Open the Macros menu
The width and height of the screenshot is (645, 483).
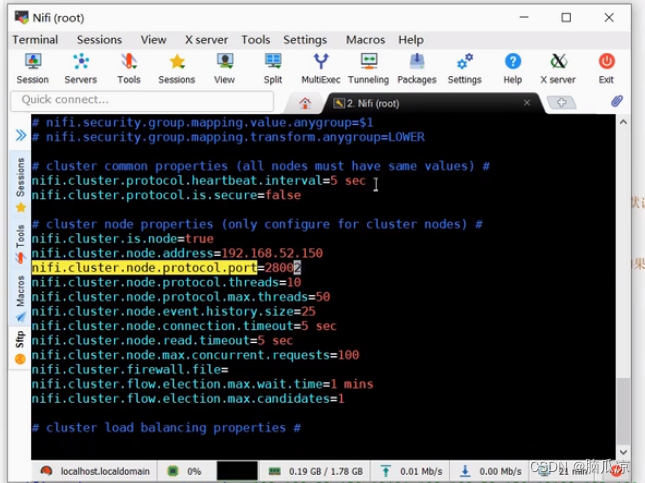point(365,40)
